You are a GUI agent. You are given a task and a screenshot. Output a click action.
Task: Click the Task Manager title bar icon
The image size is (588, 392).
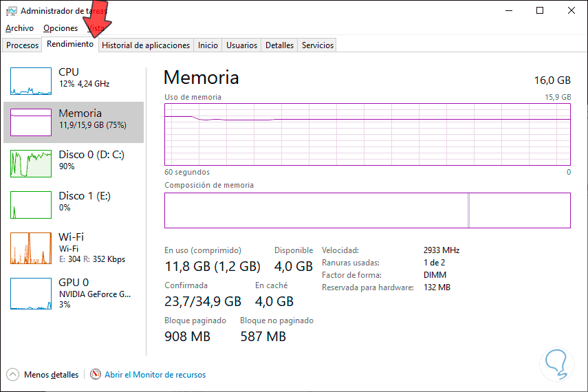[x=11, y=11]
